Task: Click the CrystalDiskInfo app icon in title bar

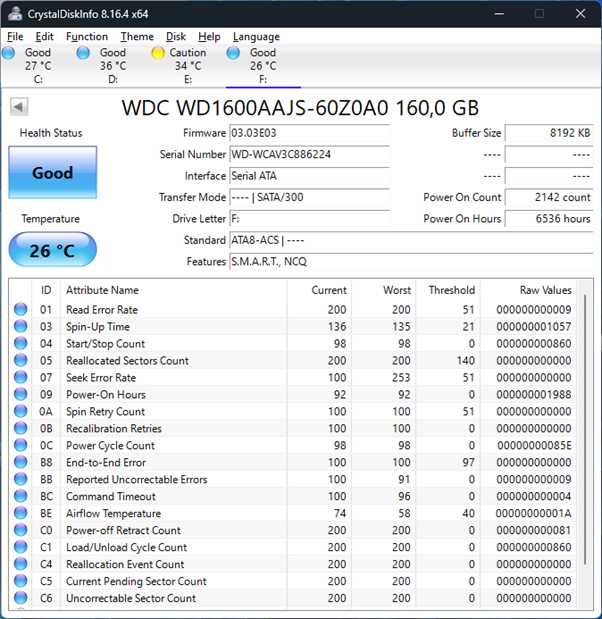Action: tap(15, 13)
